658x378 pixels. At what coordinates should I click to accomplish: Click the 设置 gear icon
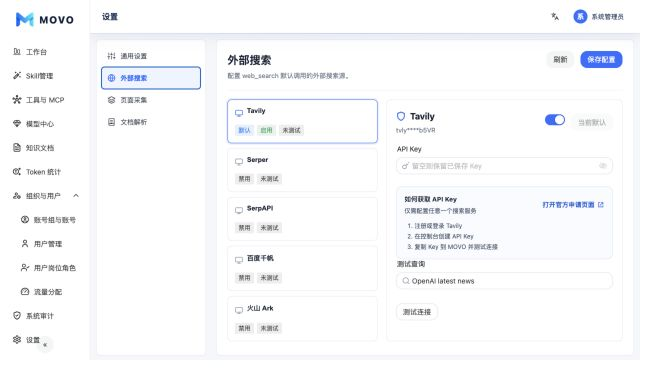(17, 339)
